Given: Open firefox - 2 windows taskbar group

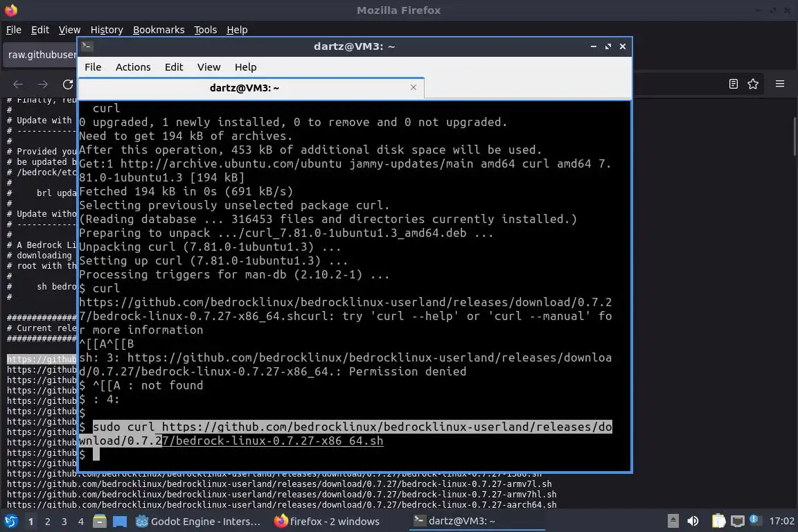Looking at the screenshot, I should pyautogui.click(x=328, y=522).
